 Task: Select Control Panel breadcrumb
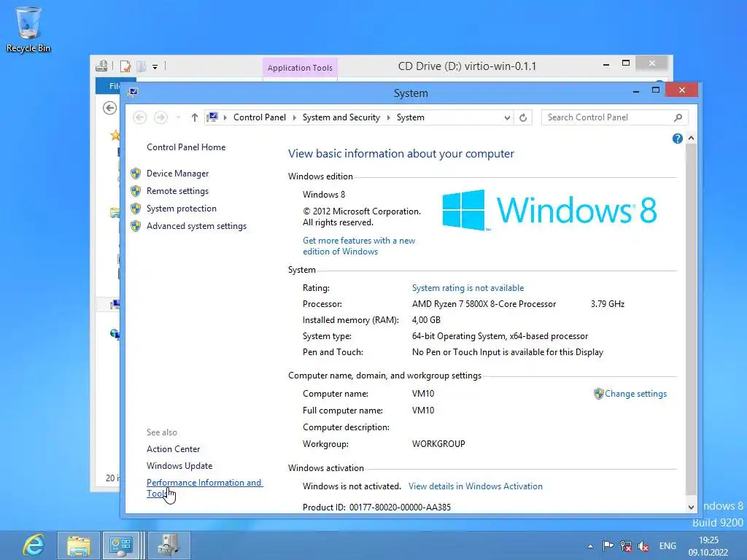click(x=260, y=117)
